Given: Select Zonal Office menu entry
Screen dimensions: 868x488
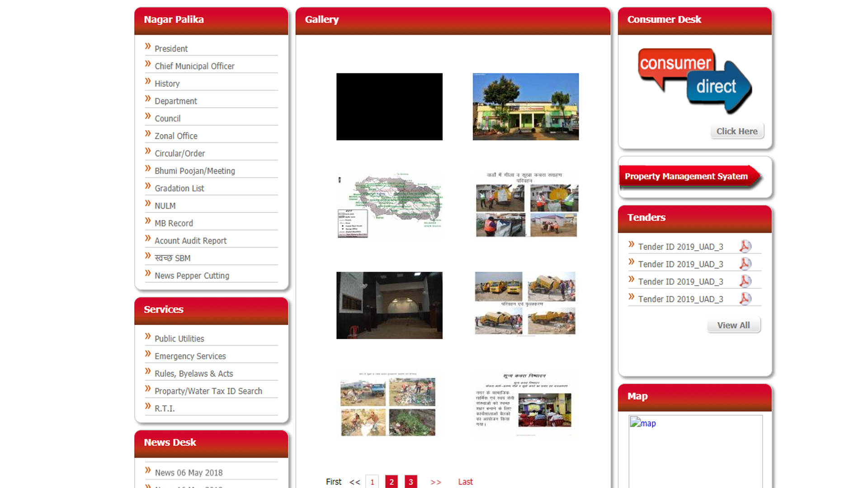Looking at the screenshot, I should click(x=176, y=136).
